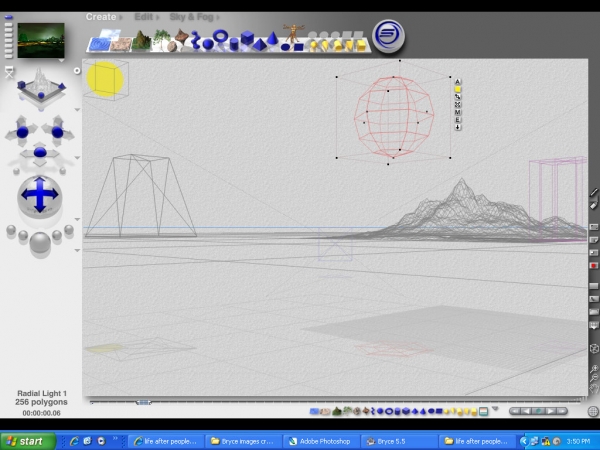Switch to Adobe Photoshop taskbar button
The width and height of the screenshot is (600, 450).
point(321,441)
